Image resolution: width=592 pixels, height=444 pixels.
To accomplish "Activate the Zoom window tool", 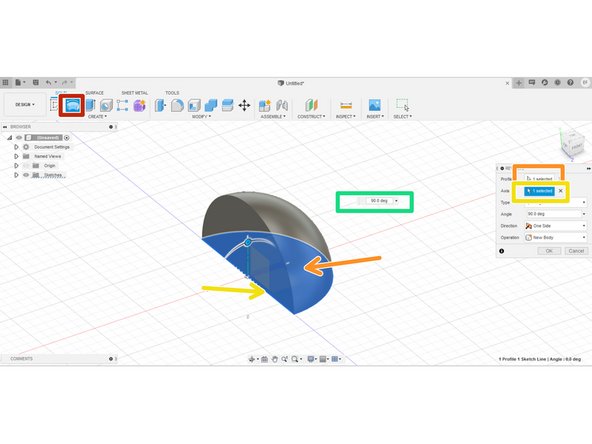I will click(x=284, y=359).
